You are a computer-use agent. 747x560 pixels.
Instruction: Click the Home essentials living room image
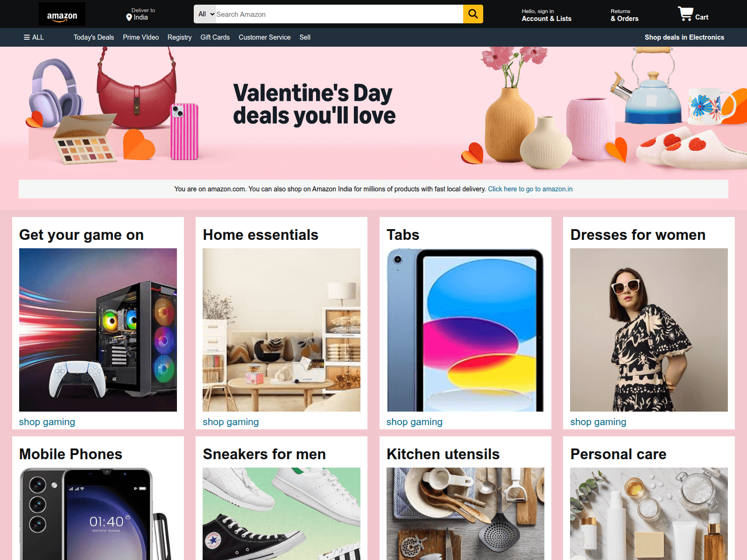(x=282, y=330)
